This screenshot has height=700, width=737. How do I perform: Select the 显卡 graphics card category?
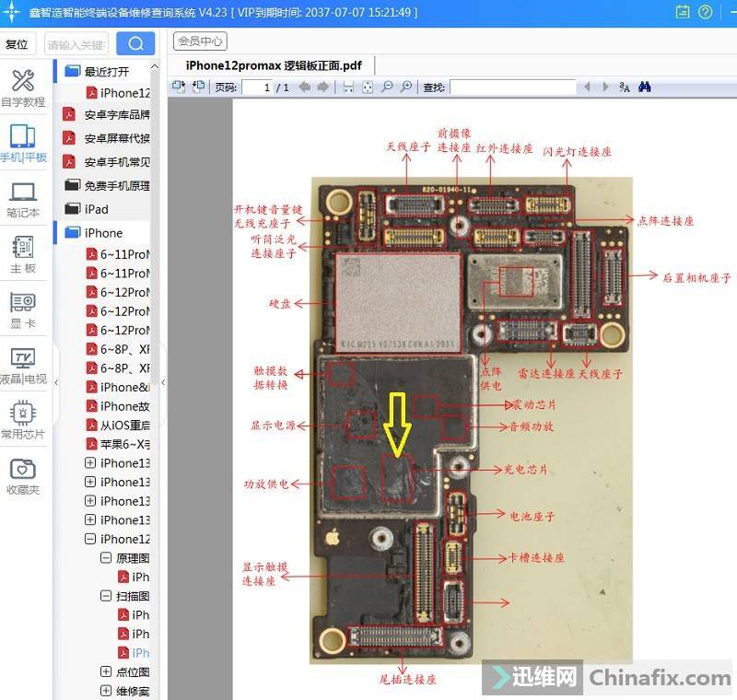[x=22, y=310]
